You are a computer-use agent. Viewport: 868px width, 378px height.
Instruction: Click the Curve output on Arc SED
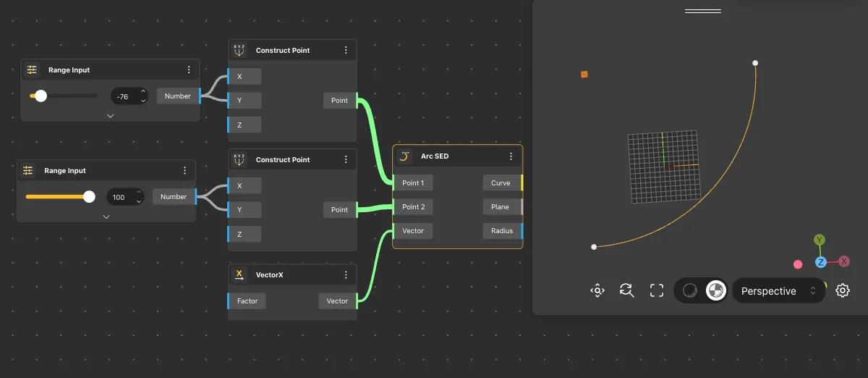point(501,183)
